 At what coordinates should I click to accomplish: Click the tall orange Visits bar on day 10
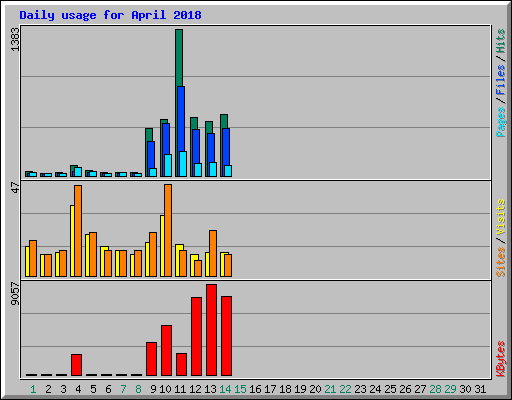tap(168, 230)
